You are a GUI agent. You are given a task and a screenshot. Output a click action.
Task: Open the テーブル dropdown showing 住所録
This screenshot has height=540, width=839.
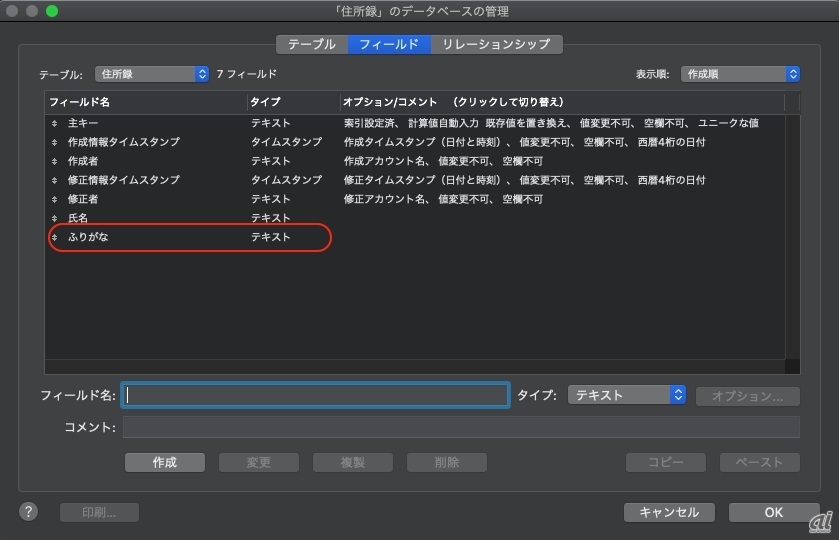pyautogui.click(x=152, y=74)
